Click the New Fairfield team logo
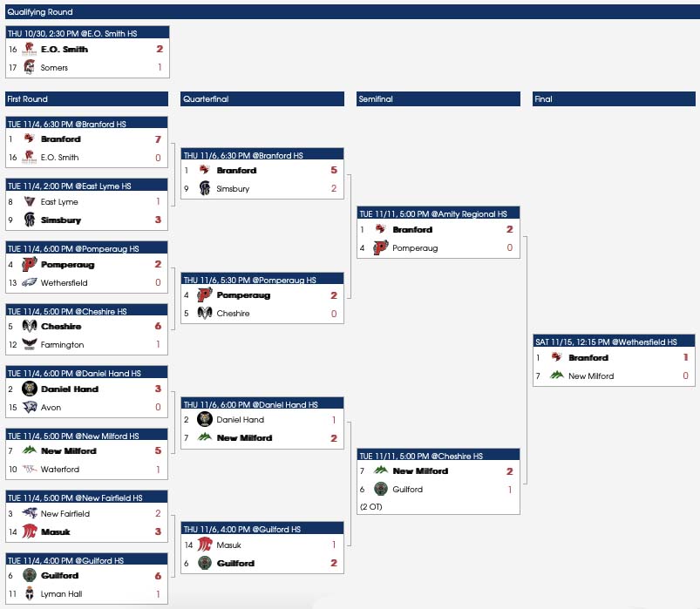 coord(30,514)
